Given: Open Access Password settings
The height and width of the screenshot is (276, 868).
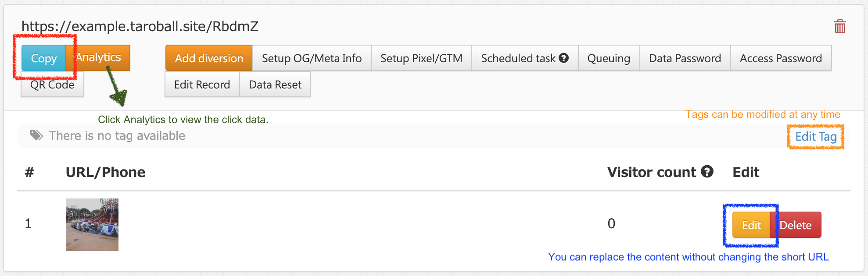Looking at the screenshot, I should pos(781,58).
